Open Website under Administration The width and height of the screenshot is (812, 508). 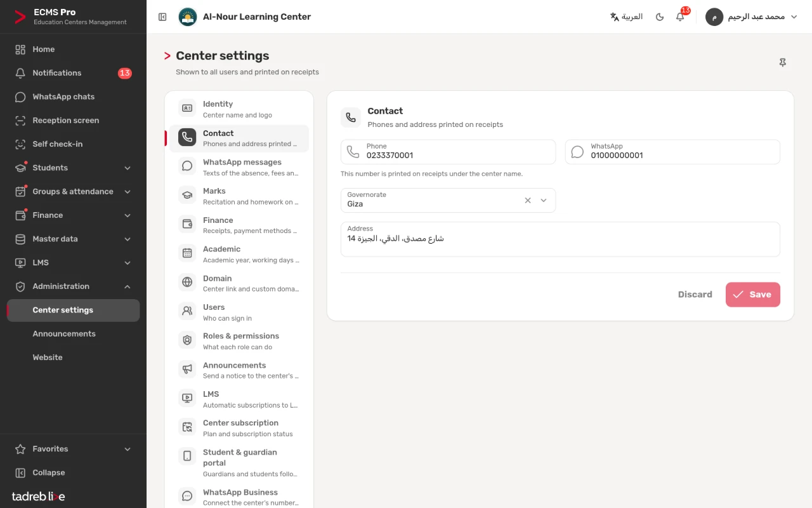pyautogui.click(x=73, y=358)
